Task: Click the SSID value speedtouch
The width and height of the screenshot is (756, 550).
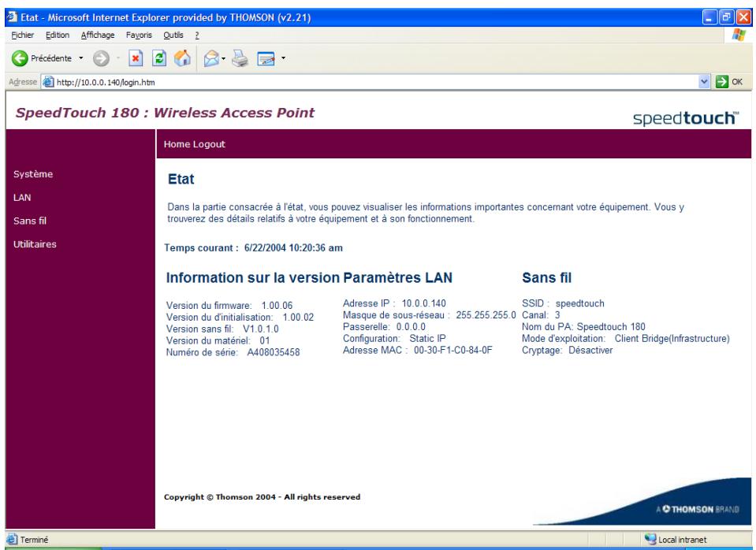Action: (579, 303)
